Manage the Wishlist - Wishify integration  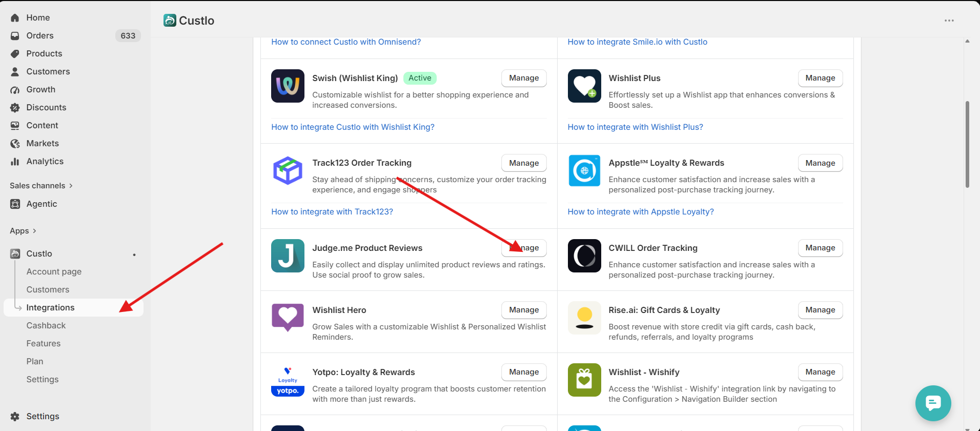click(820, 372)
